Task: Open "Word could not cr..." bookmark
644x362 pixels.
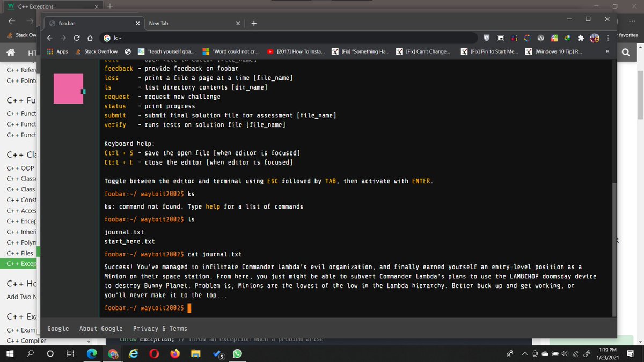Action: pos(230,51)
